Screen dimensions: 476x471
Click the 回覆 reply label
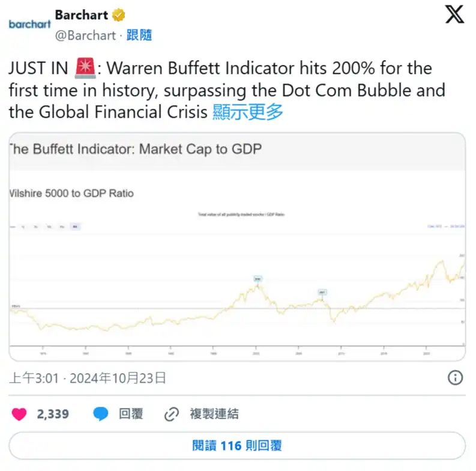pyautogui.click(x=130, y=413)
